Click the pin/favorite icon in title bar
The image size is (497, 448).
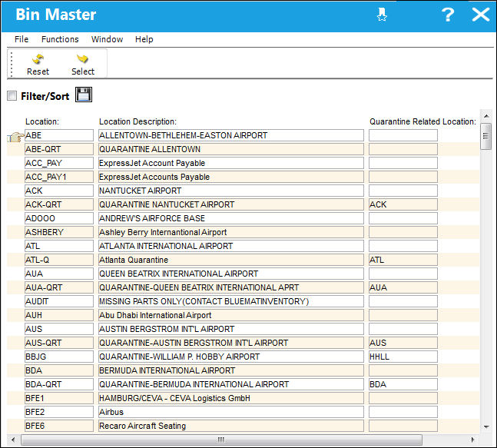click(x=382, y=15)
